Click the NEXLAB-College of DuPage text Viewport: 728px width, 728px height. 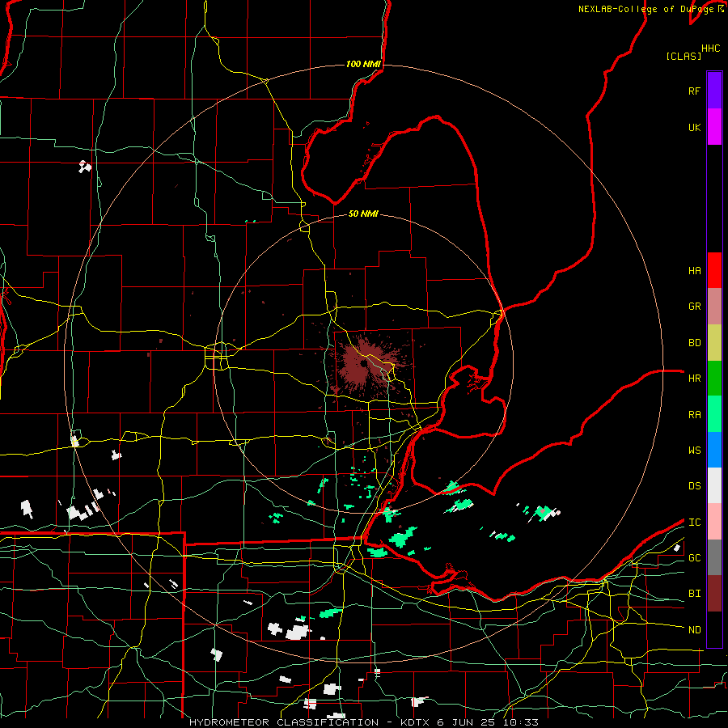(x=647, y=9)
